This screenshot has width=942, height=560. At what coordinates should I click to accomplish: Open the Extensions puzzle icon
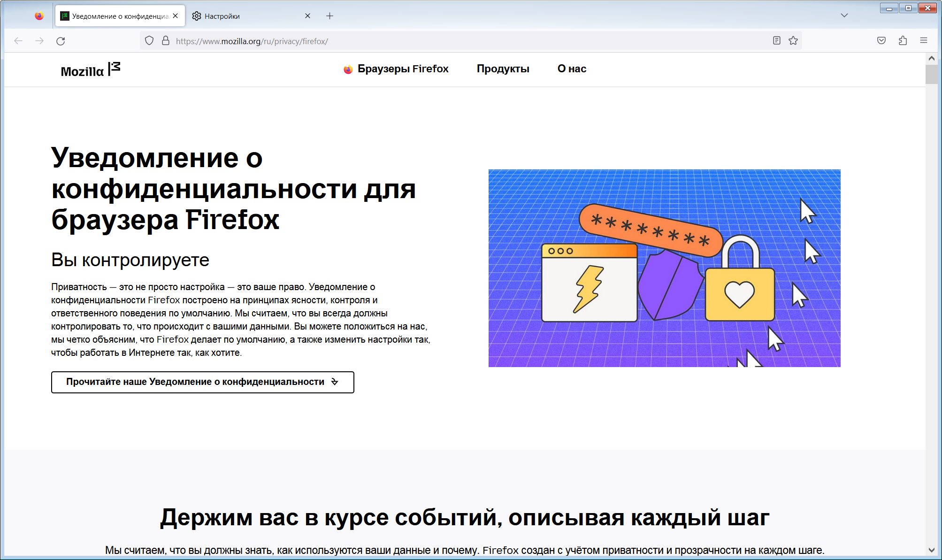(903, 41)
